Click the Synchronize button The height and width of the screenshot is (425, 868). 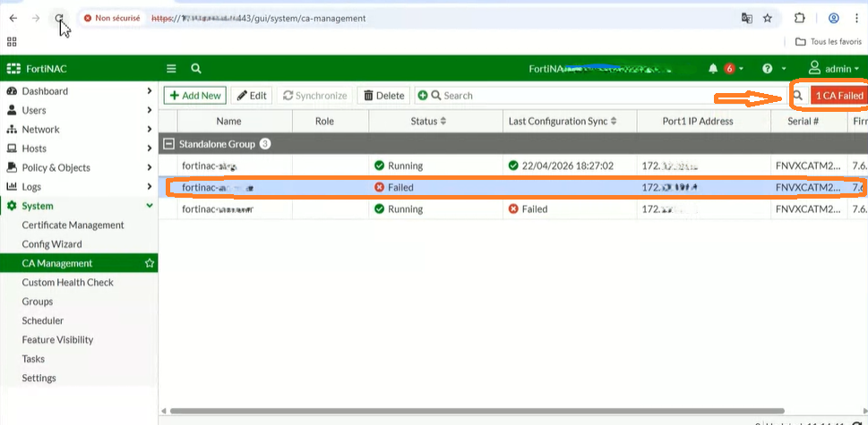coord(315,96)
